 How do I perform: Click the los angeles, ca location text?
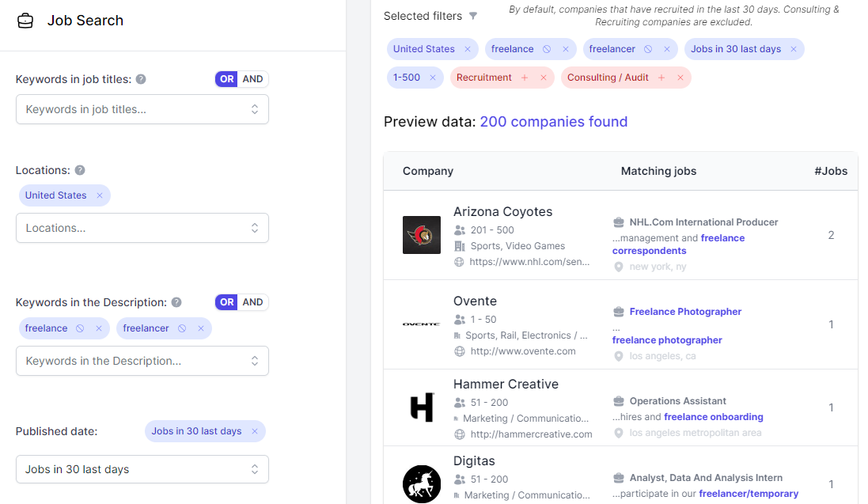point(662,356)
